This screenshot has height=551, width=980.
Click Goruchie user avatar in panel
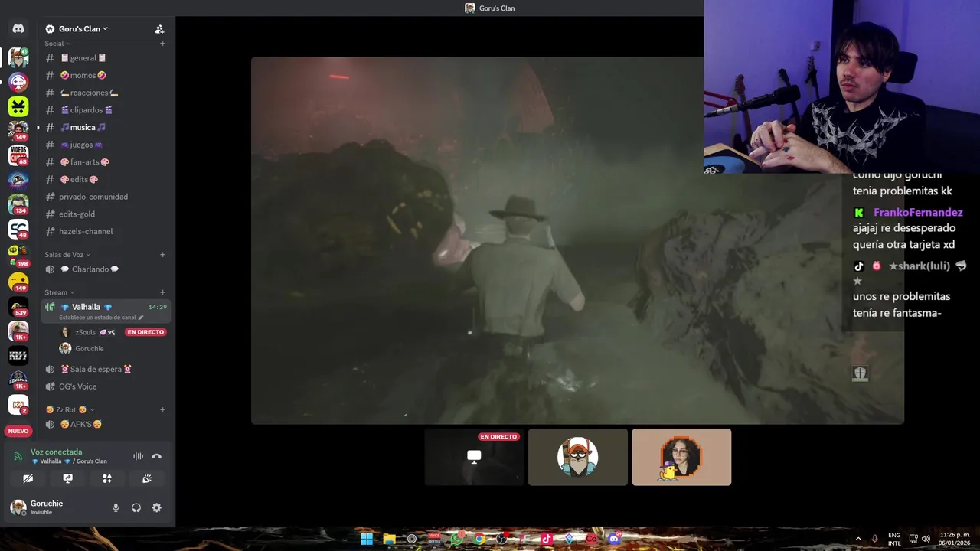coord(18,507)
